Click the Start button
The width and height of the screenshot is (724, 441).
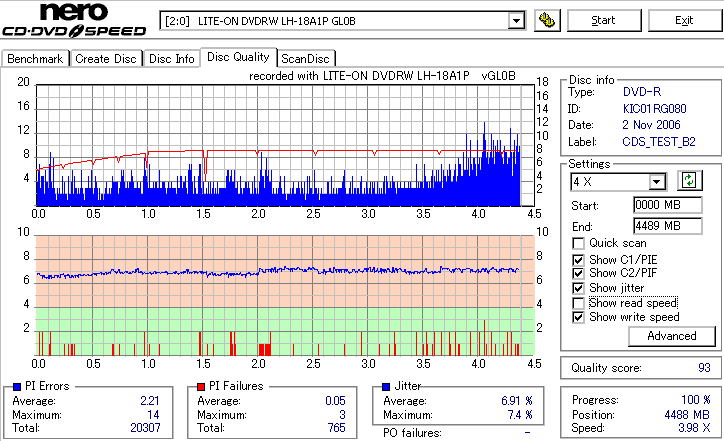click(x=603, y=21)
